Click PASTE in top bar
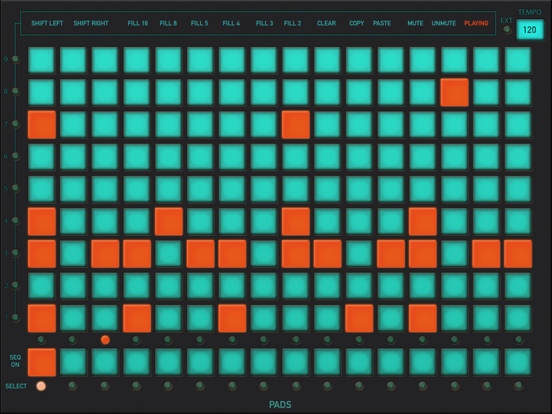The image size is (552, 414). [x=382, y=23]
